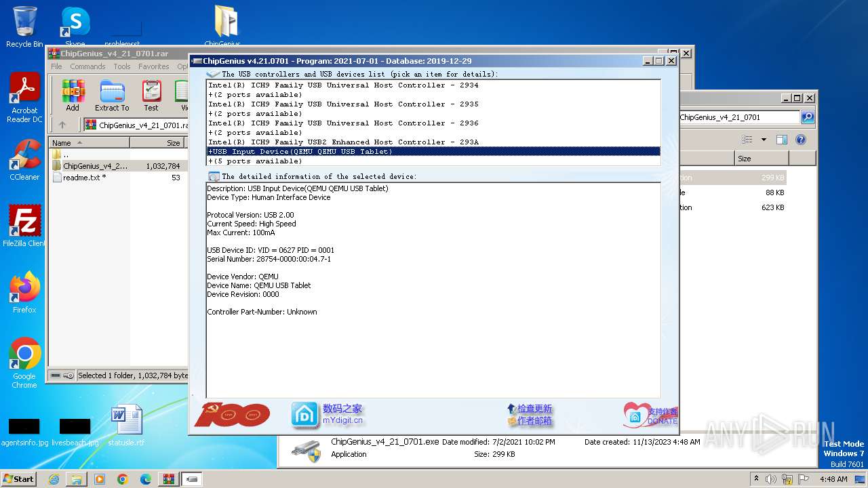Click the tray action center flag icon
868x488 pixels.
point(803,479)
